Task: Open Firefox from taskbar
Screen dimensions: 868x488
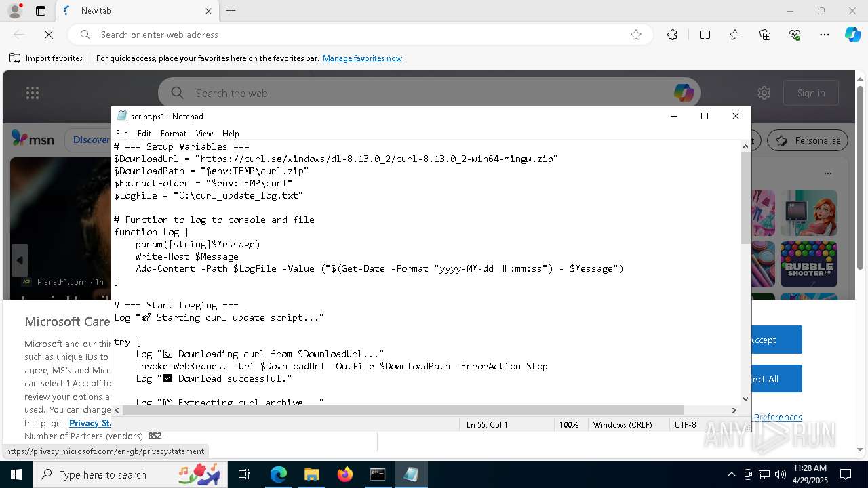Action: click(344, 474)
